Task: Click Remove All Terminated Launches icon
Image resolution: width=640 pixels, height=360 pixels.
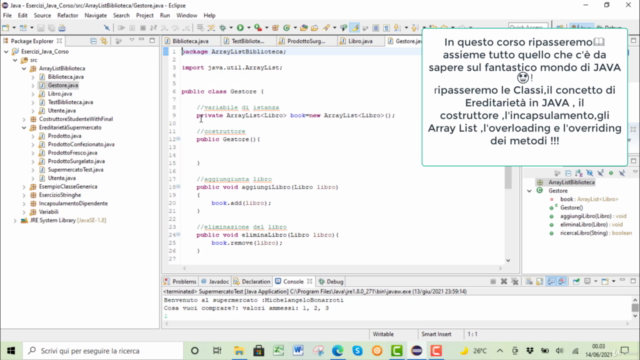Action: click(x=515, y=281)
